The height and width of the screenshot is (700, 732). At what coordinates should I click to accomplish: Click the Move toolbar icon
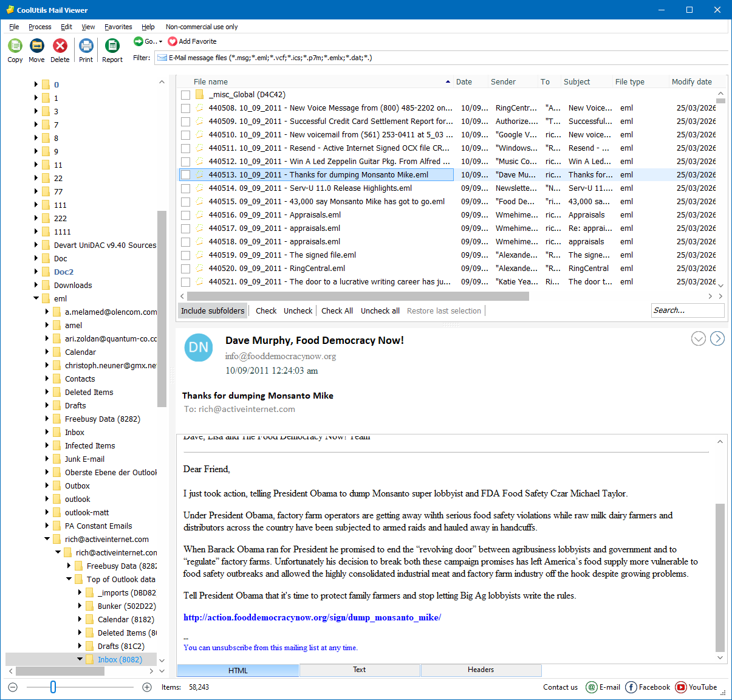[37, 46]
